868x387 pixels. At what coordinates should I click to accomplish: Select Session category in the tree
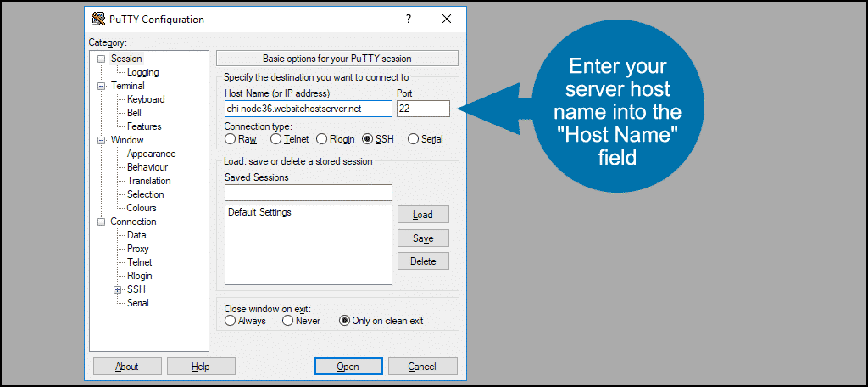tap(126, 59)
